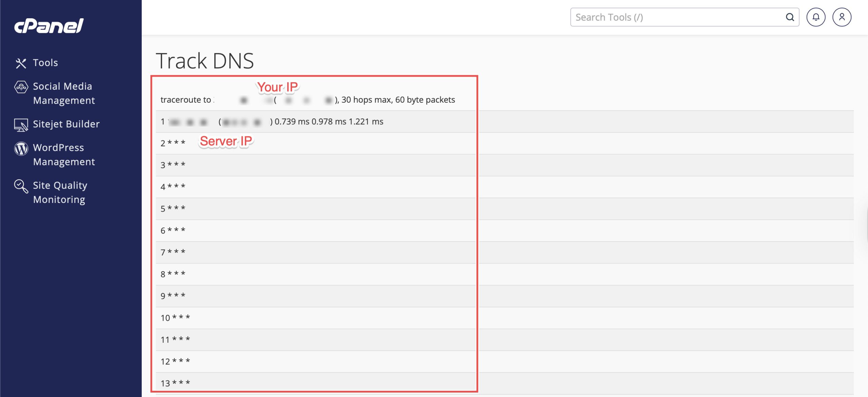Viewport: 868px width, 397px height.
Task: Open the Tools menu item
Action: click(x=45, y=63)
